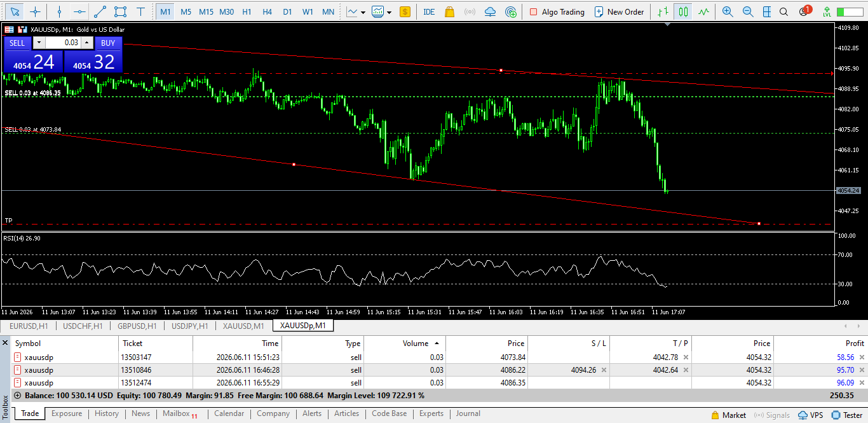Remove stop loss 4094.26 with its X
Image resolution: width=868 pixels, height=423 pixels.
(x=604, y=370)
